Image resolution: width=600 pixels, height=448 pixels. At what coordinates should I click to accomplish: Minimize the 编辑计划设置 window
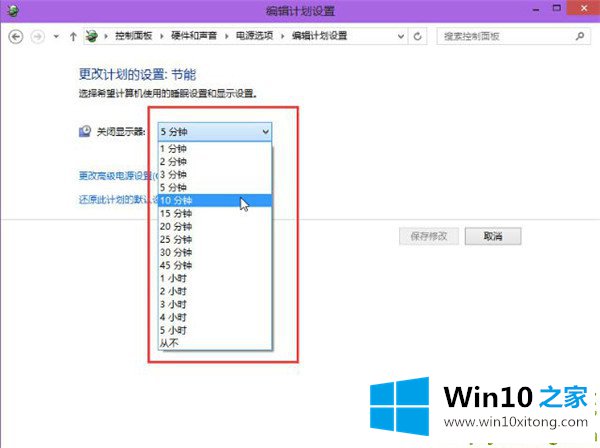536,10
